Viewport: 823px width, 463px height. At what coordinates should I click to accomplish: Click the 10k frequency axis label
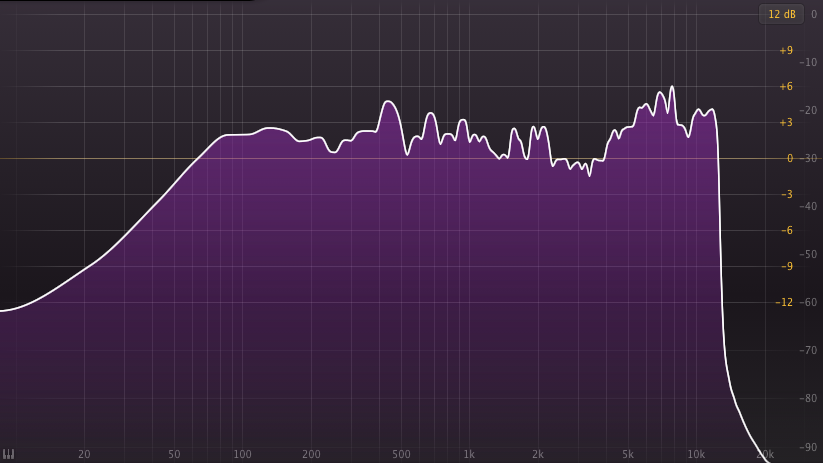click(696, 454)
